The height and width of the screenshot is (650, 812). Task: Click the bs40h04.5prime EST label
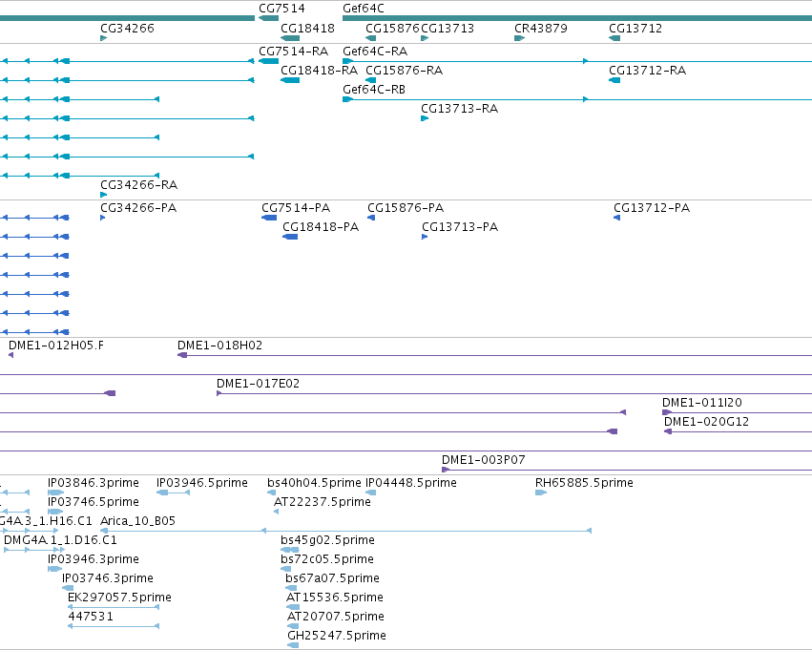(x=314, y=483)
